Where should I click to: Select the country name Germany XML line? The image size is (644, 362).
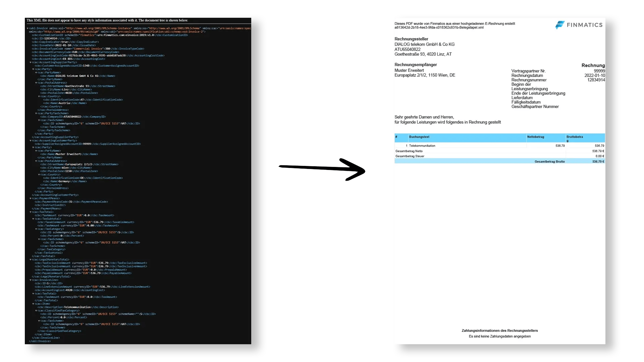(65, 181)
